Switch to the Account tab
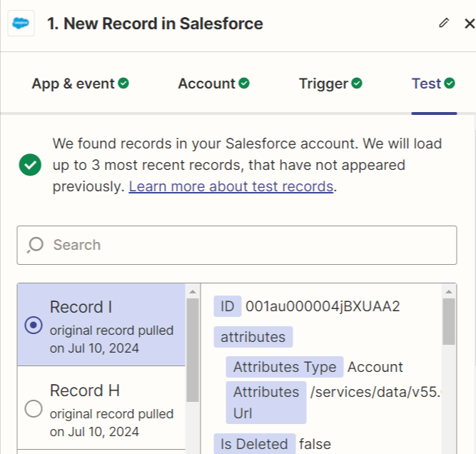The image size is (476, 454). pyautogui.click(x=213, y=84)
